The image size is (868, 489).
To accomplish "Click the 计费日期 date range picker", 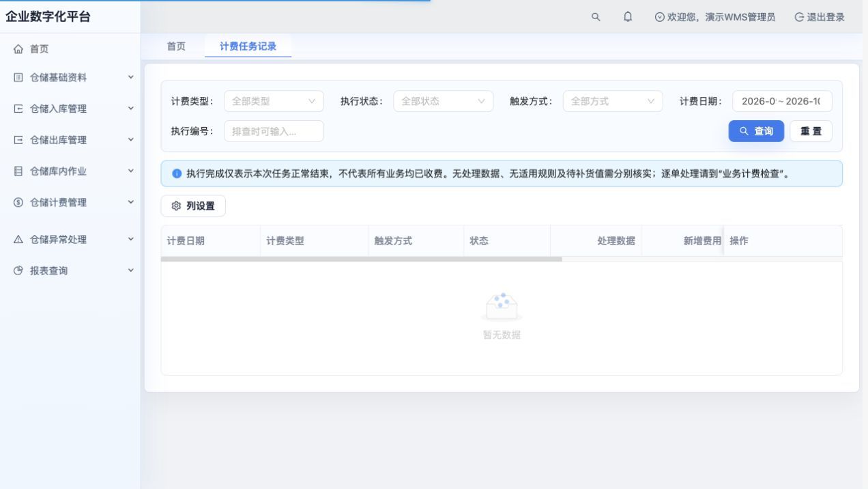I will (x=782, y=101).
